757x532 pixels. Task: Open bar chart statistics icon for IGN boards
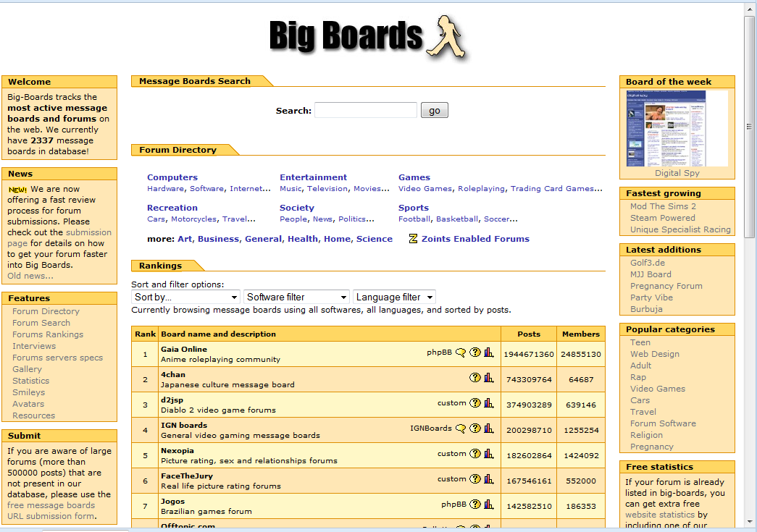click(x=488, y=428)
